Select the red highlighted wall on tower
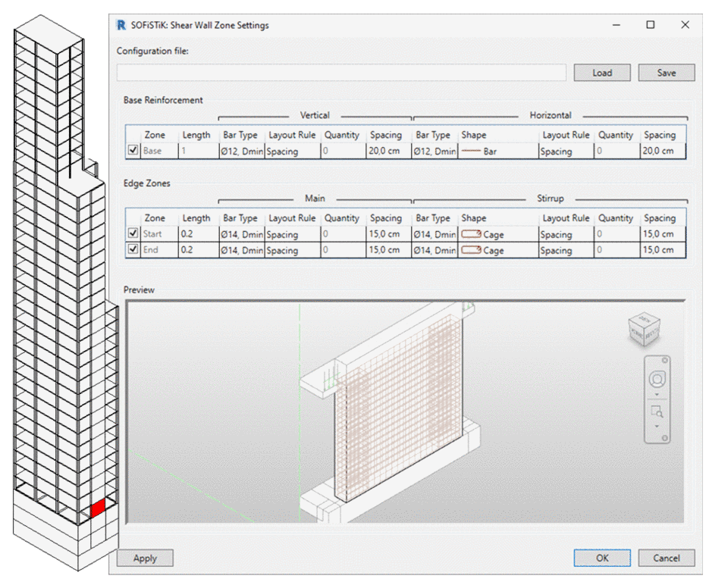 (98, 508)
